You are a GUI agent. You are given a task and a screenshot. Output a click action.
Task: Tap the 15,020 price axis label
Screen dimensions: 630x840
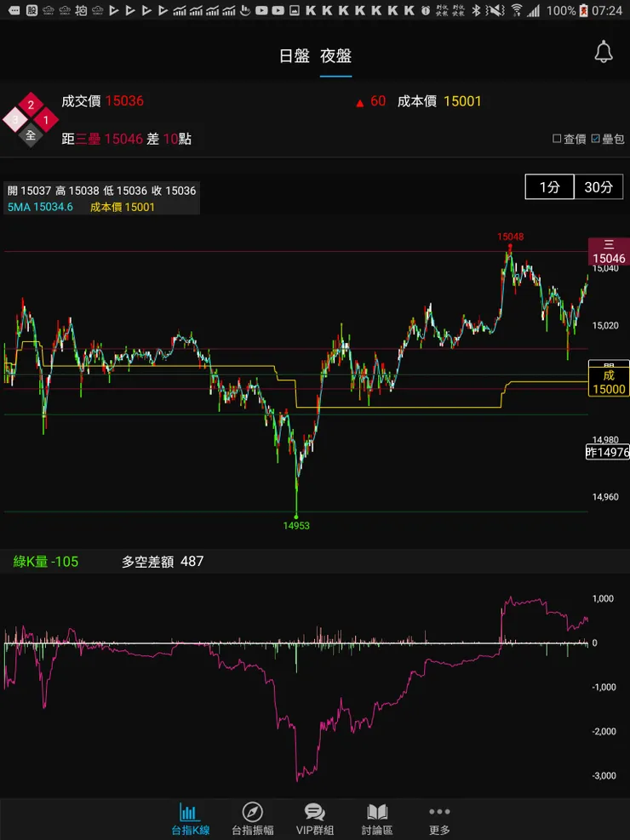[x=604, y=325]
